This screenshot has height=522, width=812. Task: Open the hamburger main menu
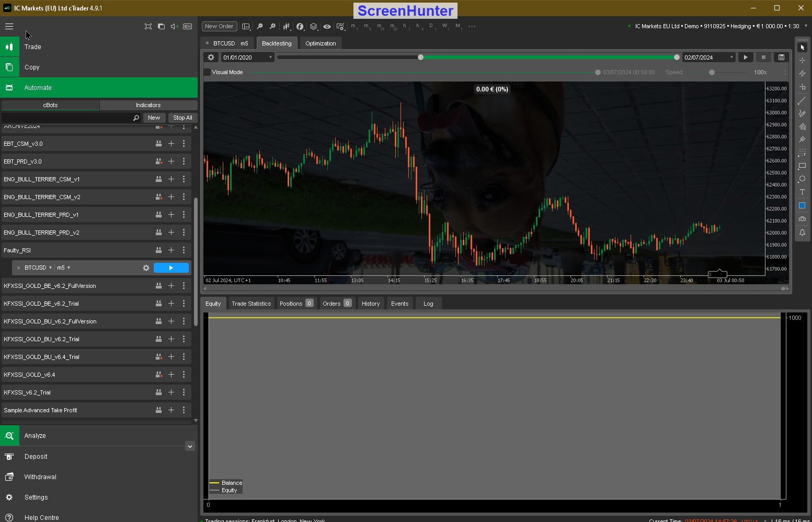pos(9,26)
